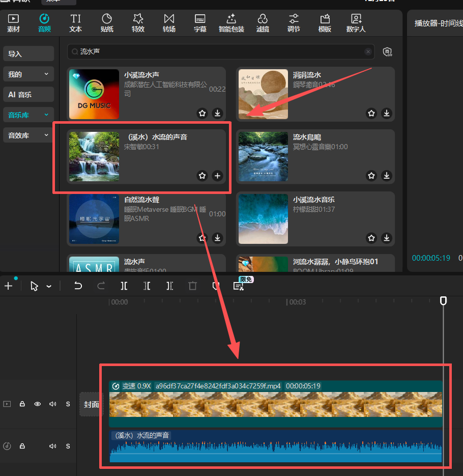
Task: Open the AI 音乐 section
Action: tap(28, 95)
